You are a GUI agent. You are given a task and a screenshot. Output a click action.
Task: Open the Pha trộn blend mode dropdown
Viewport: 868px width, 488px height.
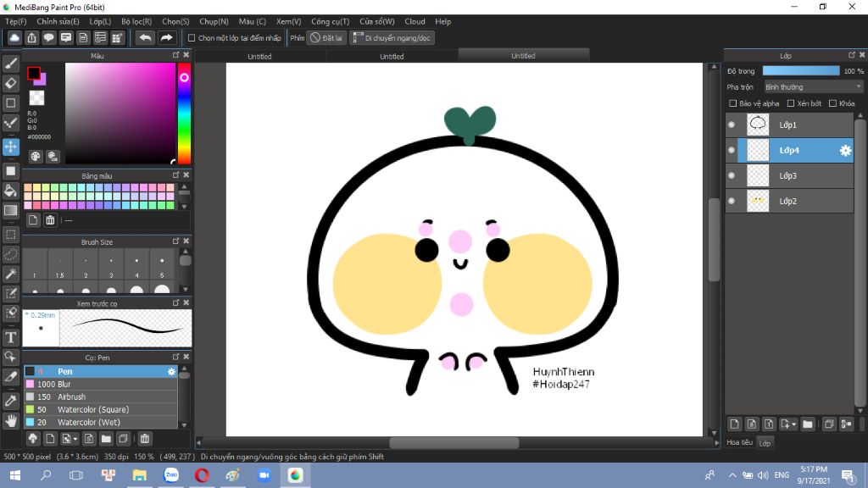click(x=813, y=87)
